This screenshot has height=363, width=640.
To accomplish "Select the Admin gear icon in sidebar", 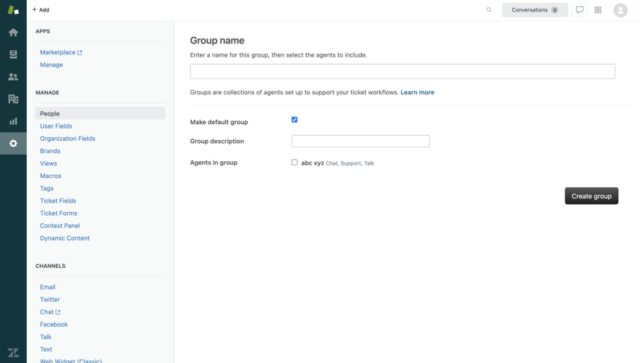I will point(13,143).
